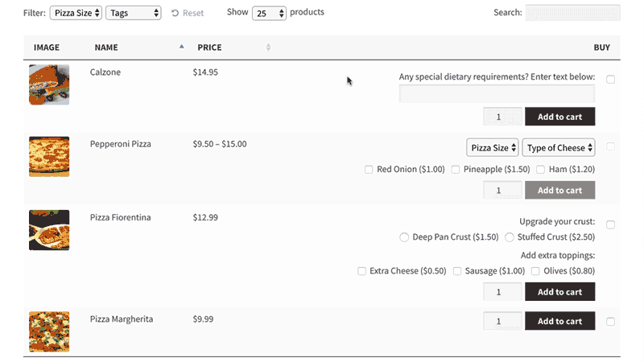
Task: Click the Pepperoni Pizza quantity field
Action: coord(502,191)
